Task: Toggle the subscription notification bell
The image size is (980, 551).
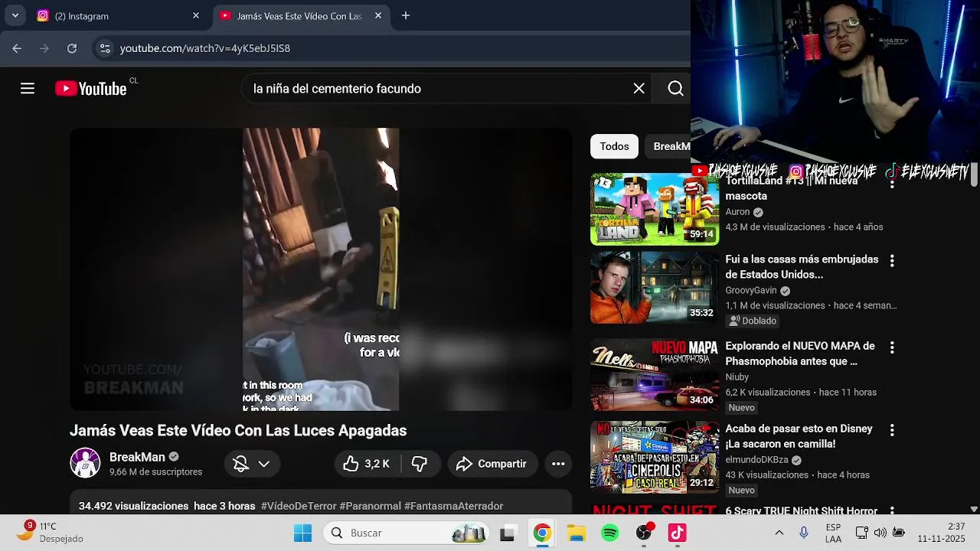Action: pos(240,464)
